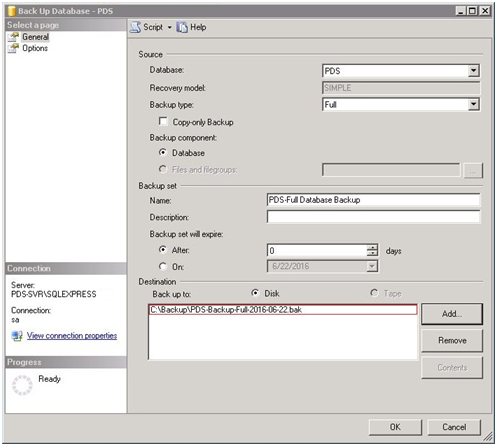Screen dimensions: 497x446
Task: Select the C:\Backup .bak destination entry
Action: tap(283, 309)
